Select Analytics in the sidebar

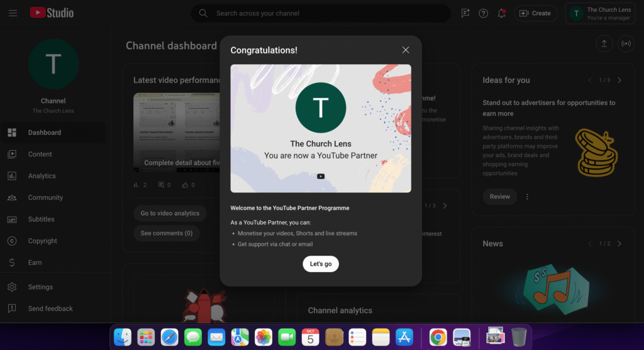[42, 176]
